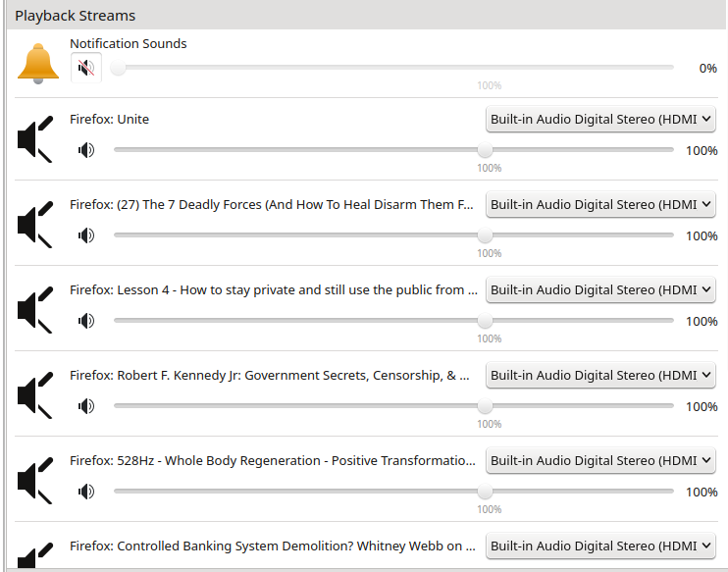Image resolution: width=728 pixels, height=572 pixels.
Task: Mute the Firefox: Unite stream
Action: tap(86, 150)
